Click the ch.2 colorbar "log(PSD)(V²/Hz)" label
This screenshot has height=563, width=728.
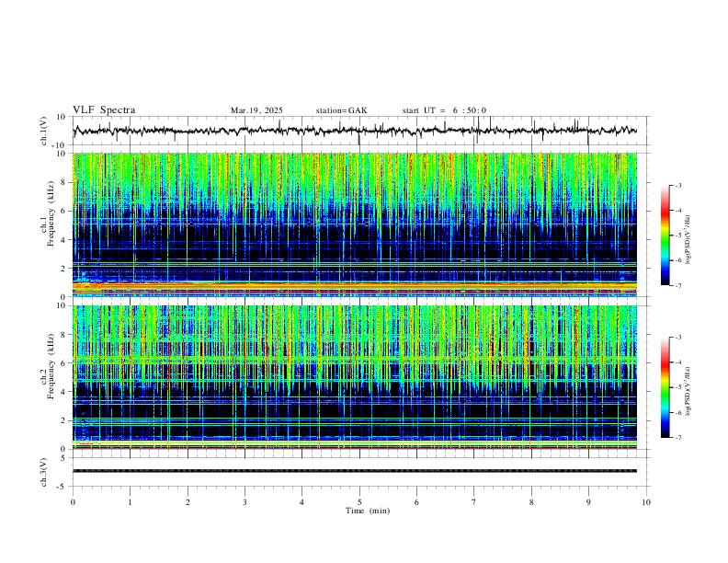click(x=688, y=391)
